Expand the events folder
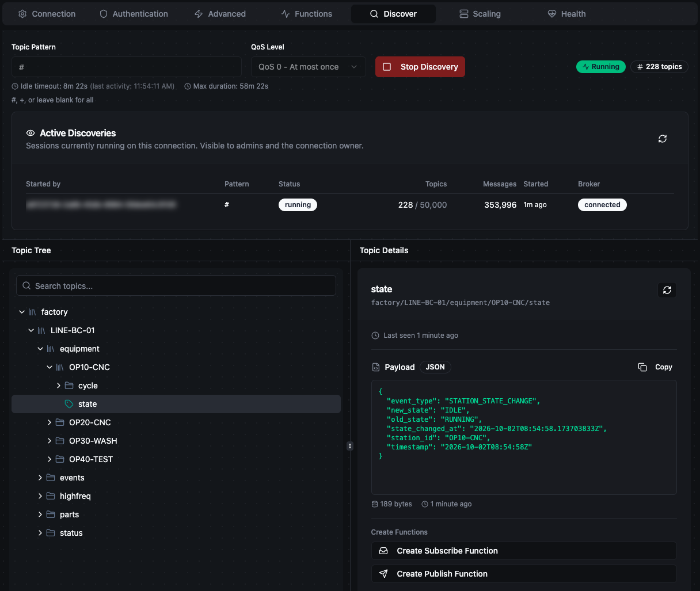The height and width of the screenshot is (591, 700). click(40, 478)
